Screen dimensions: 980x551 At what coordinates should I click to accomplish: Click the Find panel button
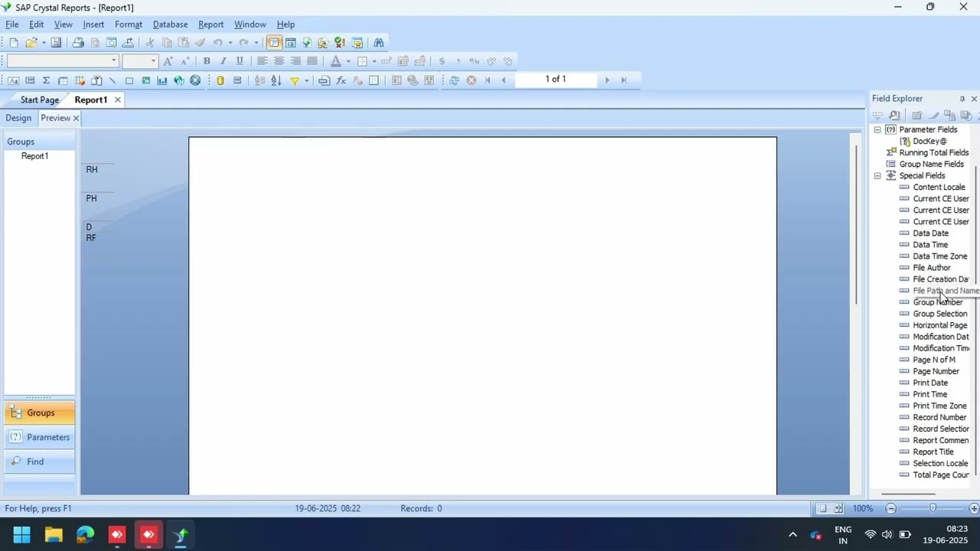tap(40, 462)
